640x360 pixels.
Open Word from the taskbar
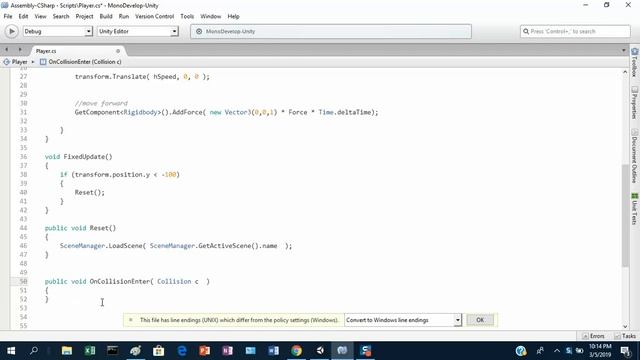click(x=273, y=351)
